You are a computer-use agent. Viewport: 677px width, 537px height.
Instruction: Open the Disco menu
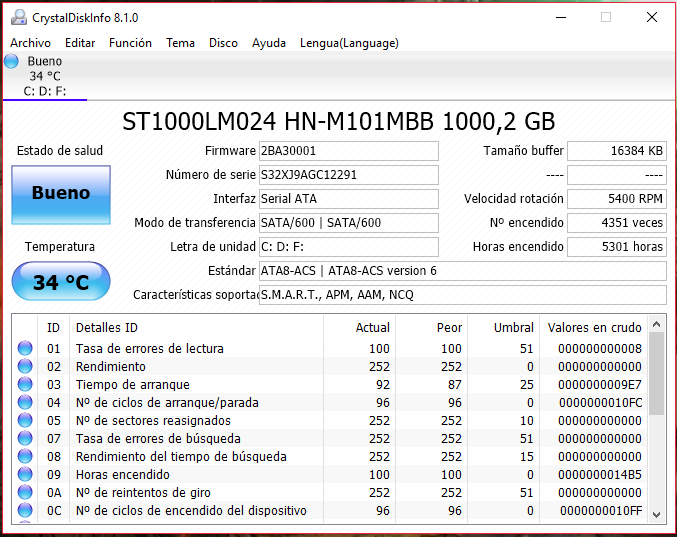(223, 43)
